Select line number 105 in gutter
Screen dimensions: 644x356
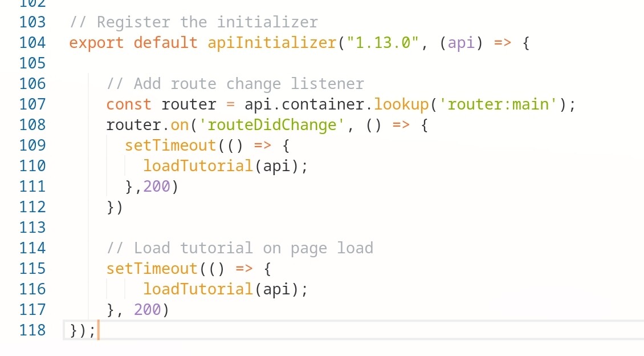pyautogui.click(x=32, y=63)
